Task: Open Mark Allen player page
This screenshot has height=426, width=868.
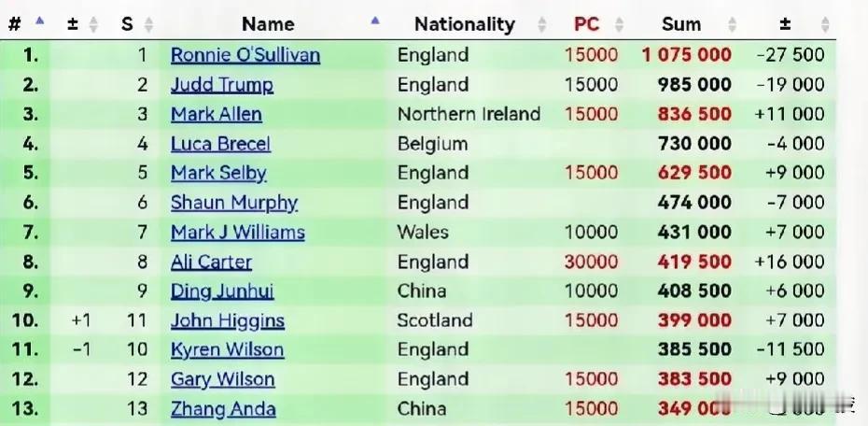Action: tap(217, 114)
